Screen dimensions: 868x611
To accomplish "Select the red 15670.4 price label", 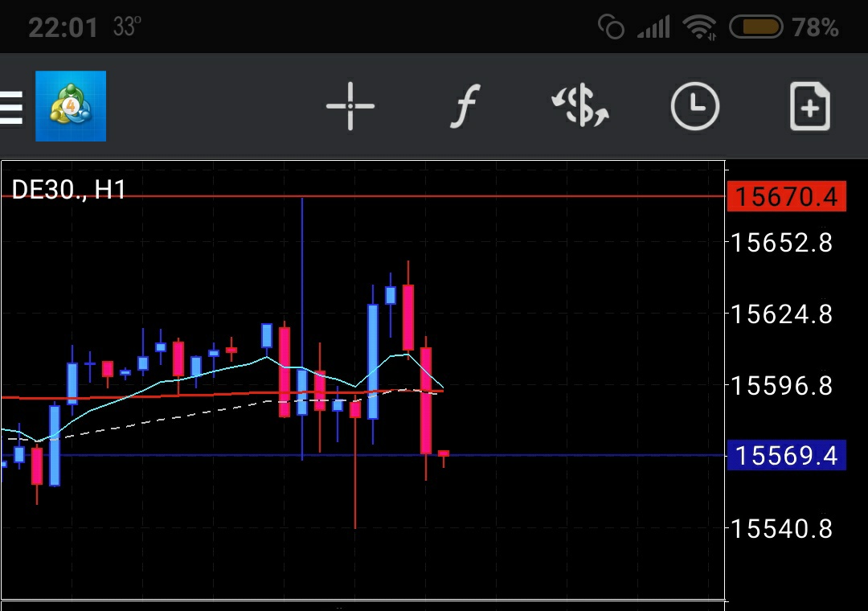I will click(x=786, y=196).
